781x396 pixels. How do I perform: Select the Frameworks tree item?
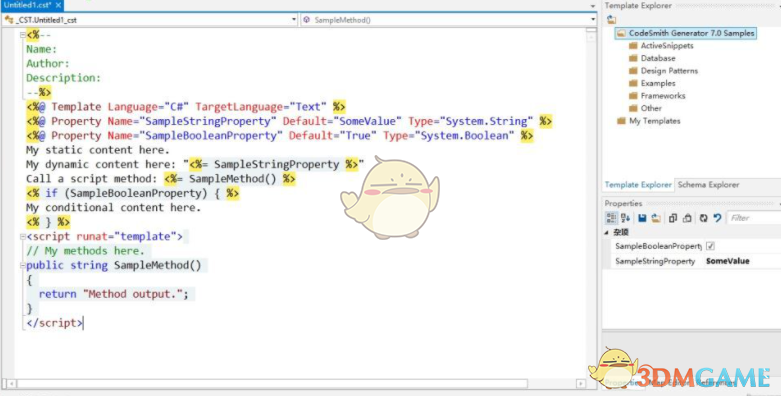pyautogui.click(x=663, y=95)
